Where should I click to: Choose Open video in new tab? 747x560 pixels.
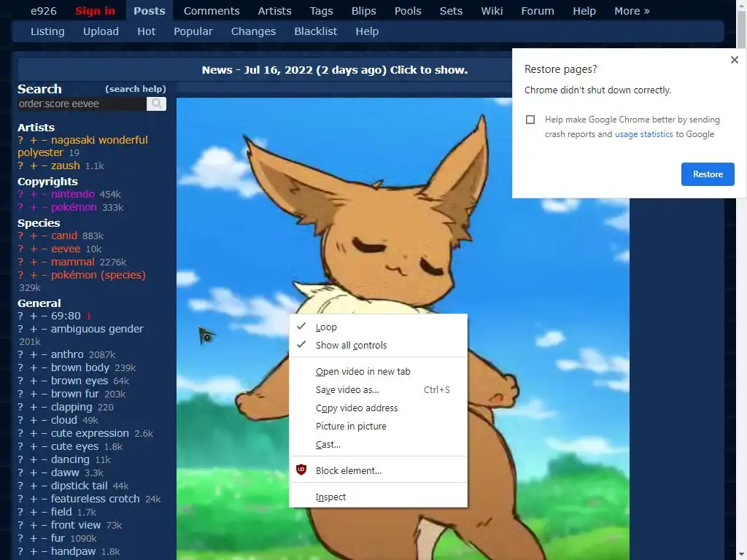point(379,371)
